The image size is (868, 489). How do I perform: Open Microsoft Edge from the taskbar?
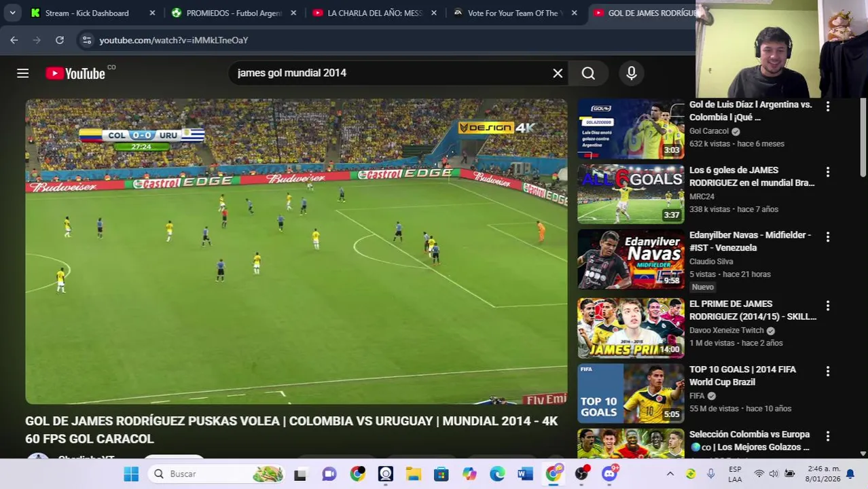tap(497, 474)
